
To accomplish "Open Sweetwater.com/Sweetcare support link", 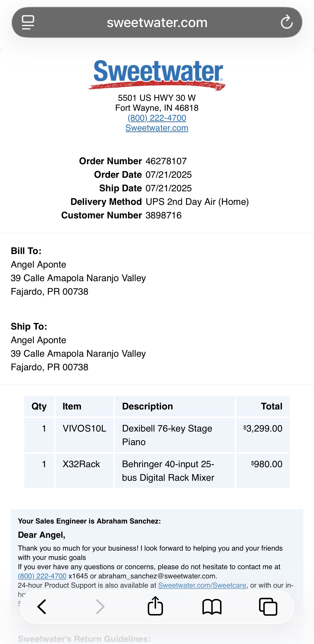I will pos(202,585).
